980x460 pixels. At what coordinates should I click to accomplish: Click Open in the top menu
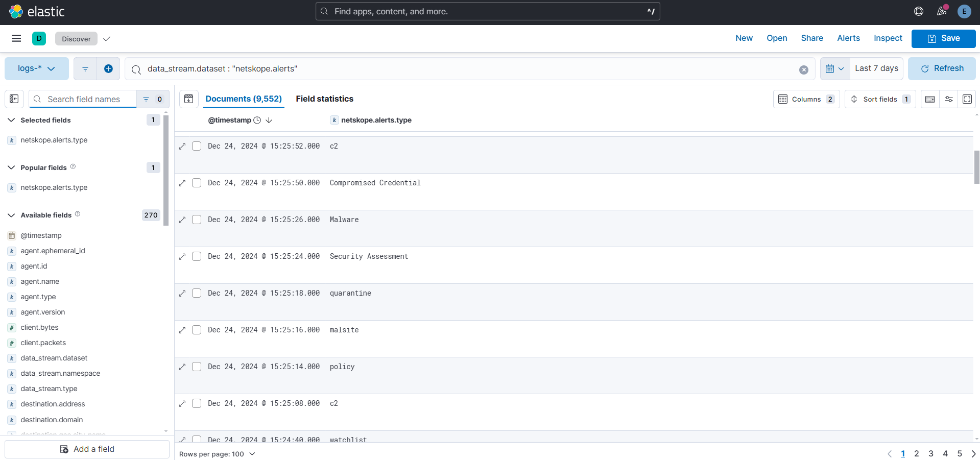pos(777,38)
